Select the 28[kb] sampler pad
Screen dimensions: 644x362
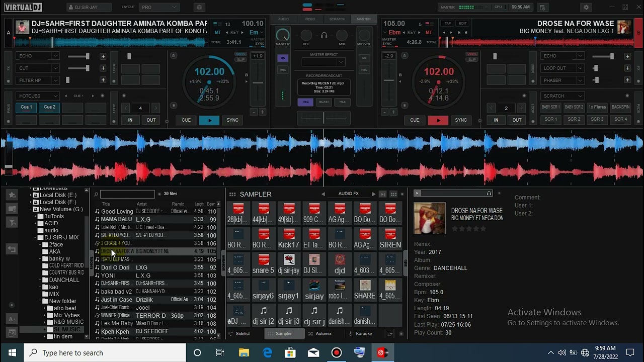pos(238,213)
